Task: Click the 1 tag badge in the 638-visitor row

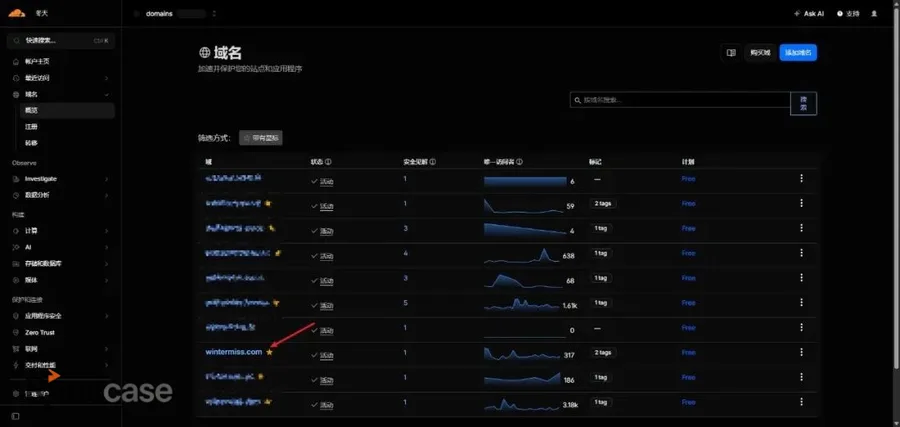Action: [x=600, y=253]
